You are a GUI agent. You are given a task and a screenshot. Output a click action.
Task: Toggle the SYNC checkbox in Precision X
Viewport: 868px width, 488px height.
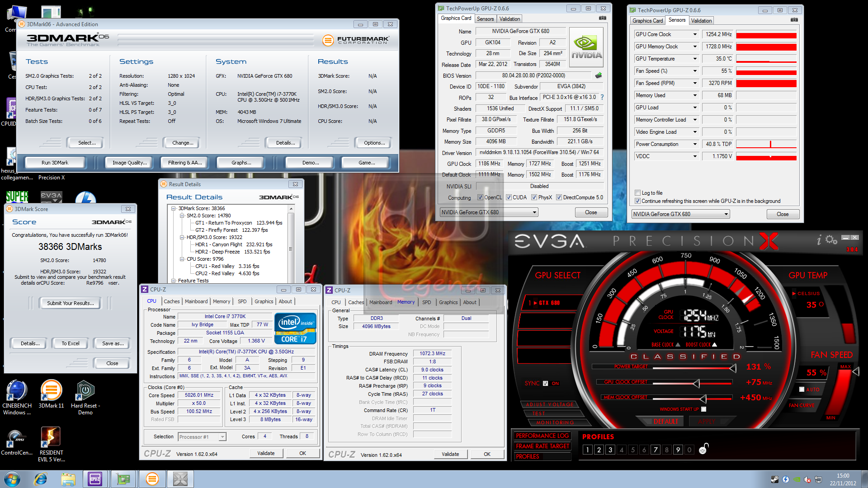[x=545, y=383]
